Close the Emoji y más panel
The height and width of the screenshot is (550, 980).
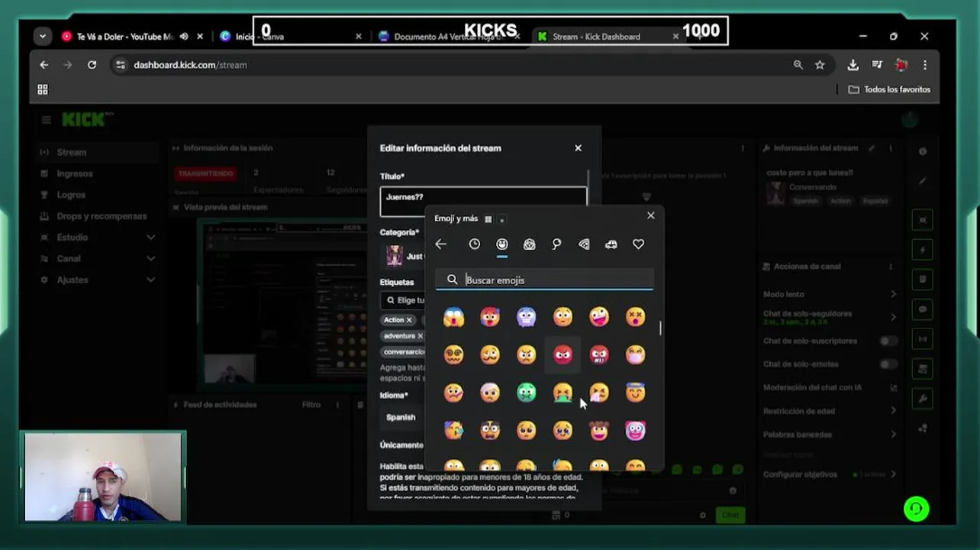(x=651, y=216)
